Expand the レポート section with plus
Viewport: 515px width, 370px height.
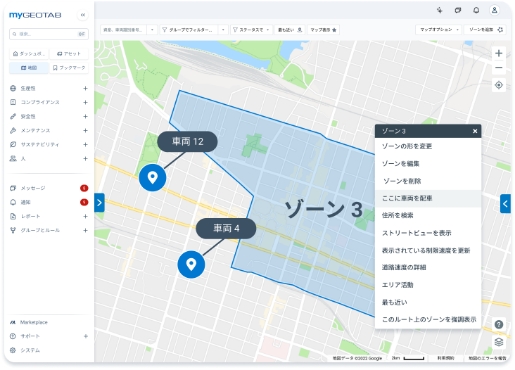85,216
